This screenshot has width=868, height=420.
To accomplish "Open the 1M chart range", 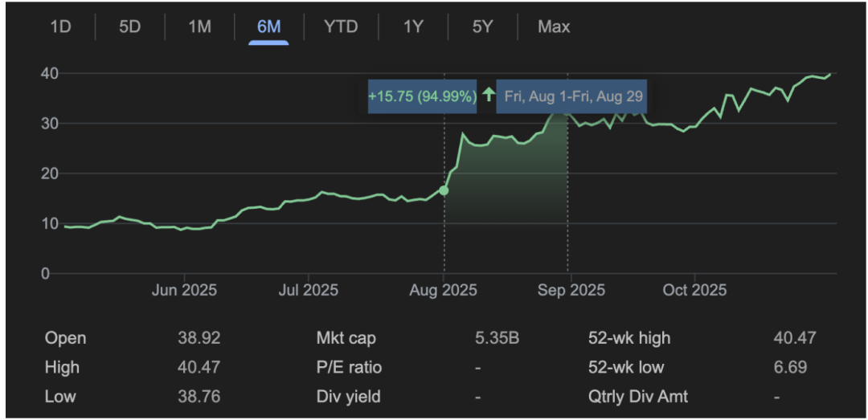I will 199,27.
